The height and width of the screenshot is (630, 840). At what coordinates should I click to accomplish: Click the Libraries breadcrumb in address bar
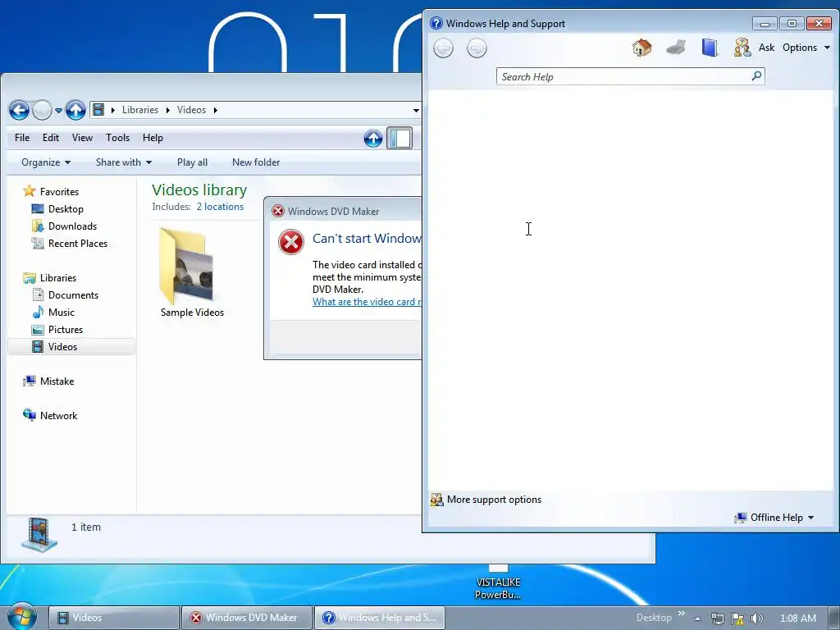point(140,110)
